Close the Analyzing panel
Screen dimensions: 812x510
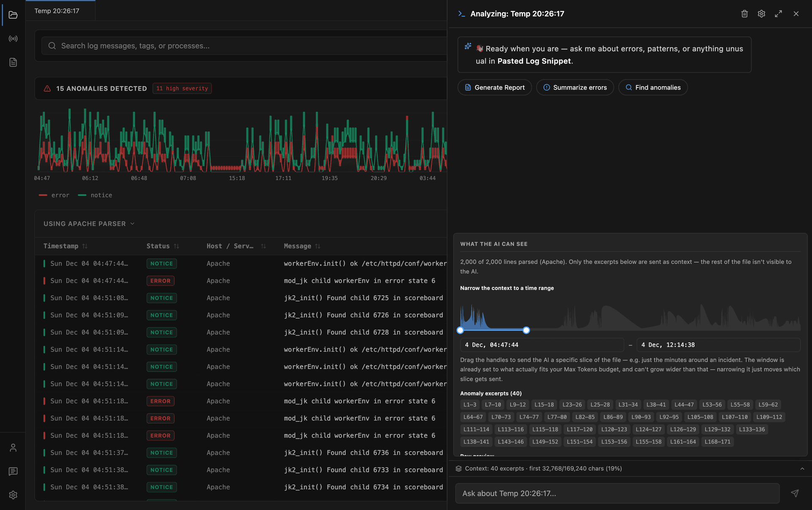(796, 14)
